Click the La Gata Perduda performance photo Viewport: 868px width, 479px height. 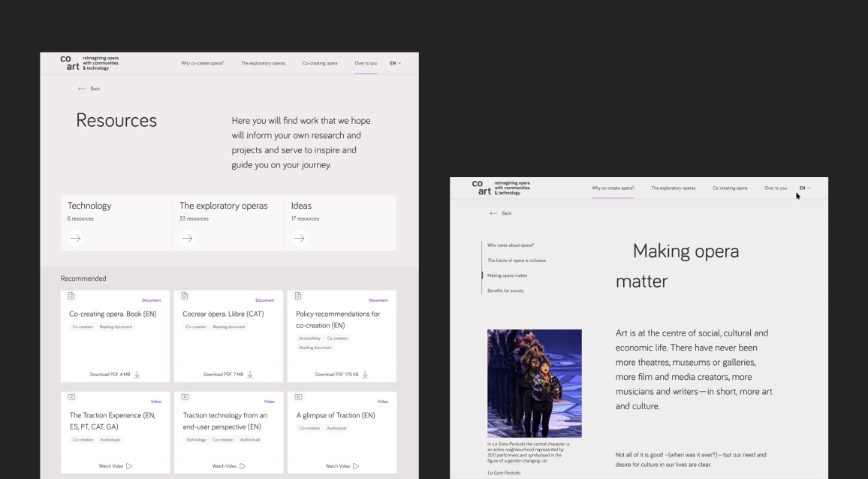pyautogui.click(x=534, y=383)
